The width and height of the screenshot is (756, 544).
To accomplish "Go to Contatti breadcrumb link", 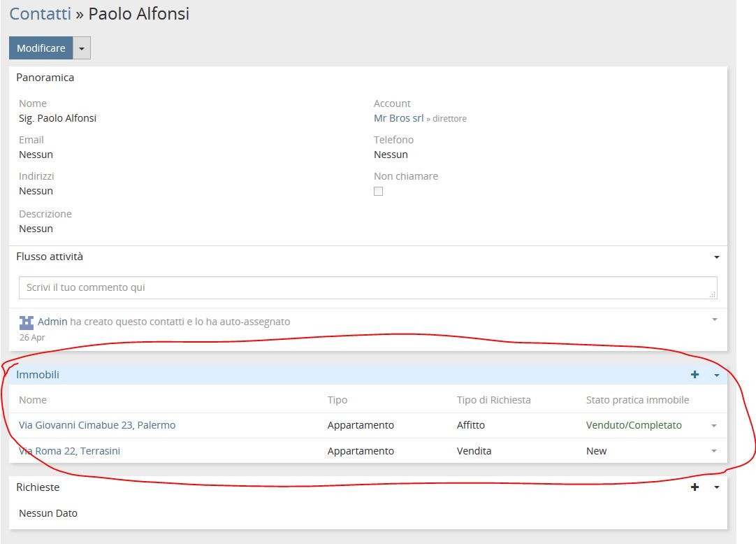I will (40, 13).
